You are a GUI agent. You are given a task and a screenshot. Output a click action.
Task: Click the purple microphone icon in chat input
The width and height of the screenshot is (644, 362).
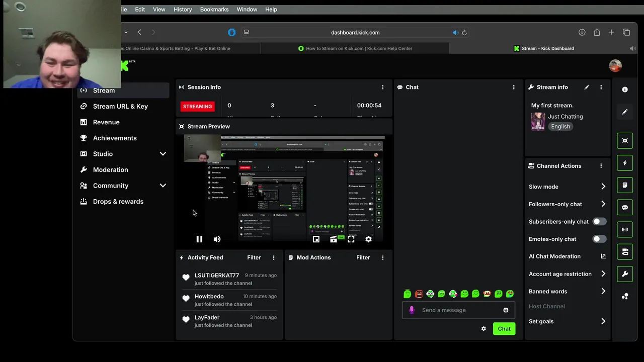click(412, 310)
